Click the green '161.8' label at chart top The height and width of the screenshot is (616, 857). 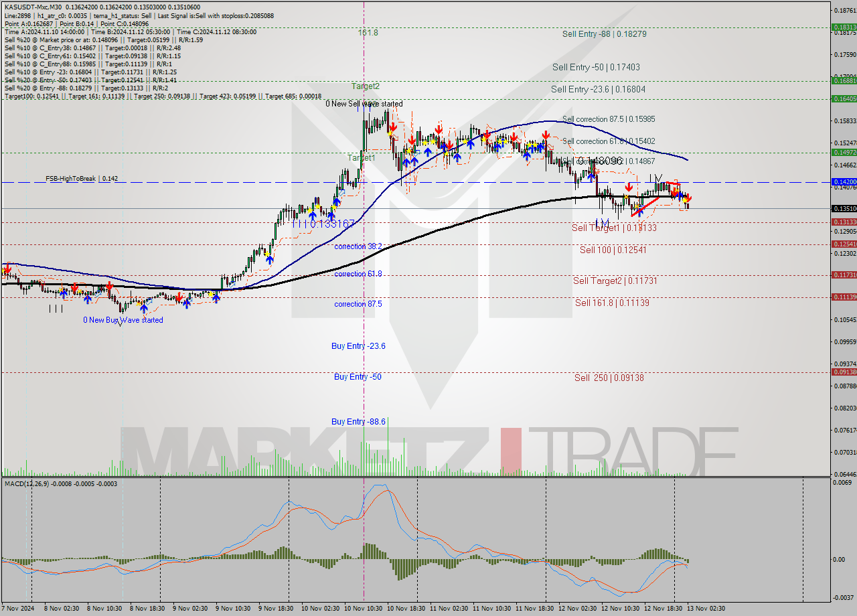tap(368, 32)
